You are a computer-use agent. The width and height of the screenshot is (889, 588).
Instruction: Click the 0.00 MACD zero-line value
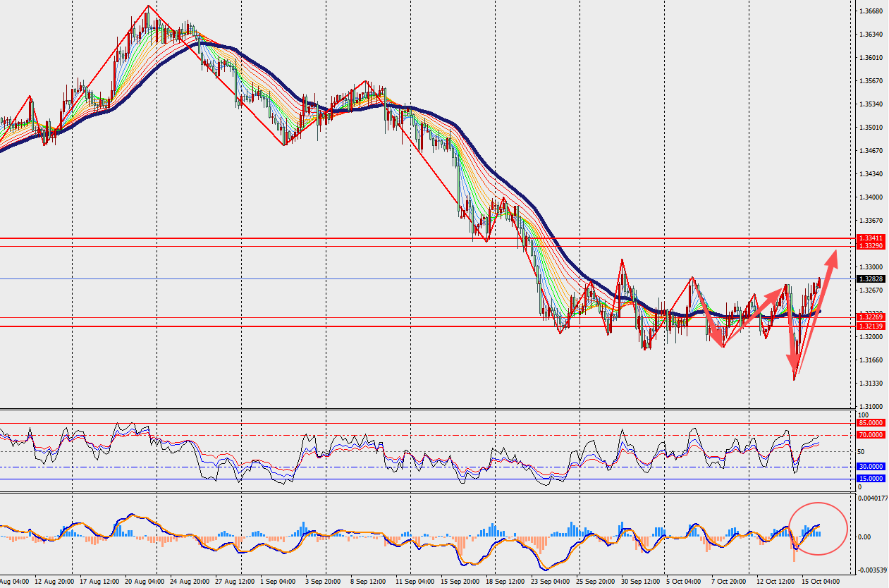pyautogui.click(x=866, y=537)
